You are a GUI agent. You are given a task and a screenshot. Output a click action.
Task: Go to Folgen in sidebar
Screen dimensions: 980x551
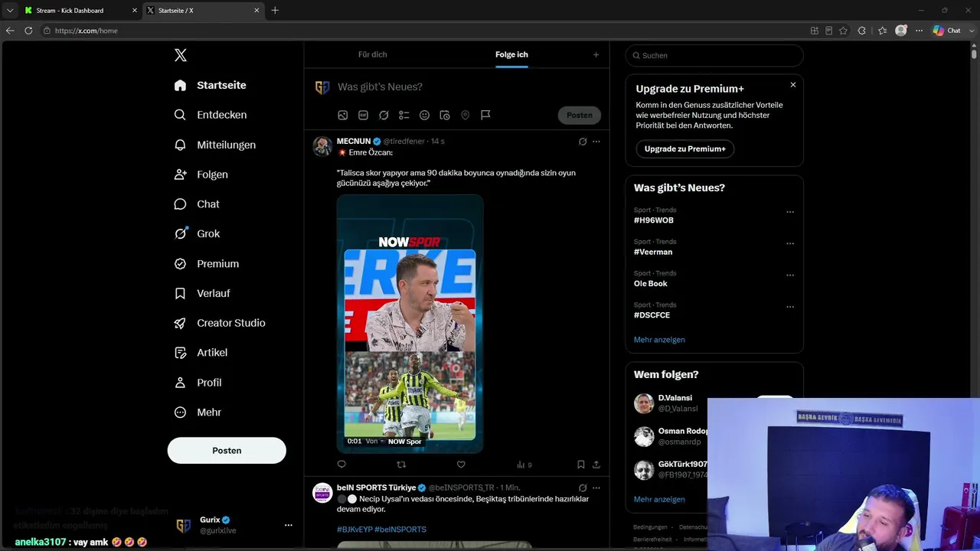[201, 174]
